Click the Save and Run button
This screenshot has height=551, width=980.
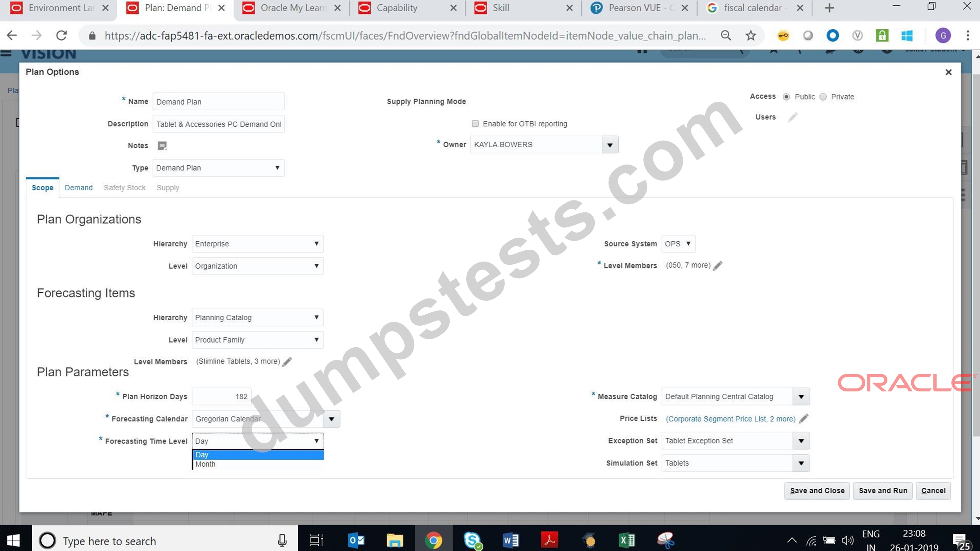tap(883, 491)
